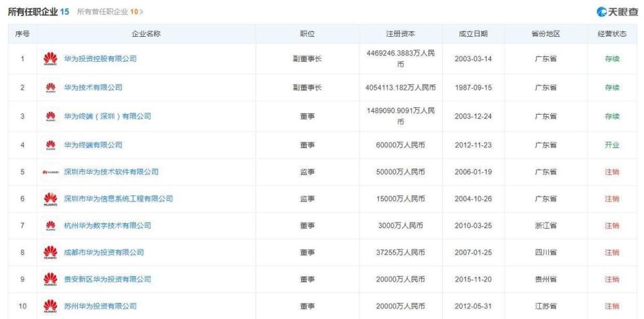Click the logo next to 成都市华为投资有限公司
Image resolution: width=644 pixels, height=319 pixels.
click(50, 253)
